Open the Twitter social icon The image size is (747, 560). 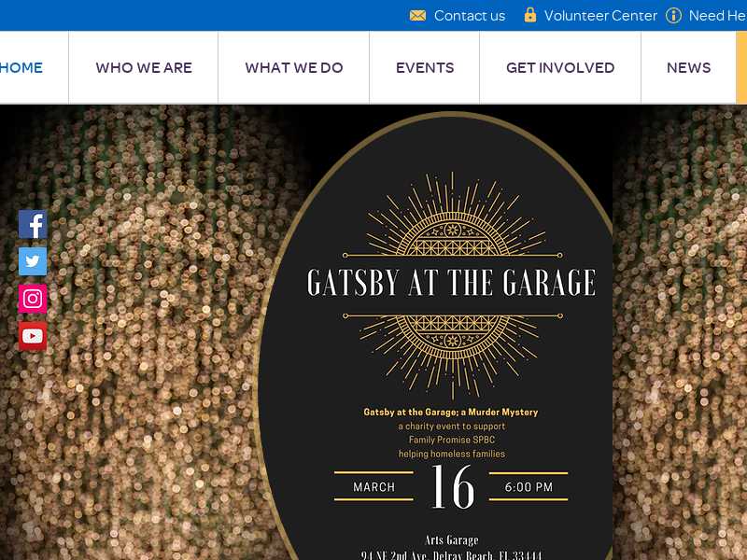point(33,261)
